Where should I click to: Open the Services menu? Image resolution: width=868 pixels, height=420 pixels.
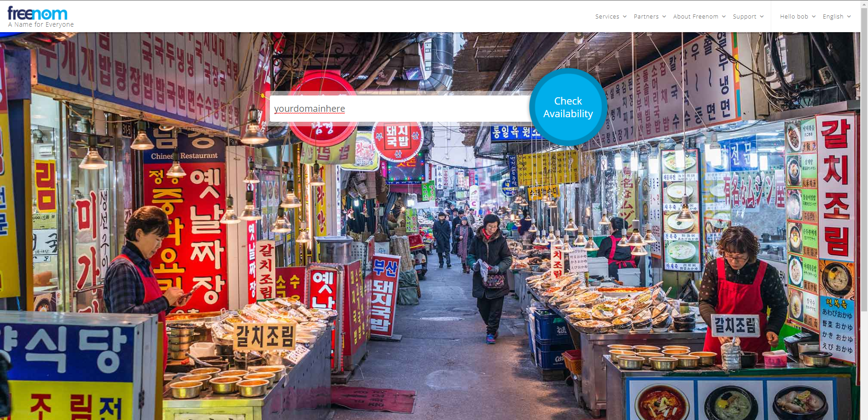(x=607, y=17)
